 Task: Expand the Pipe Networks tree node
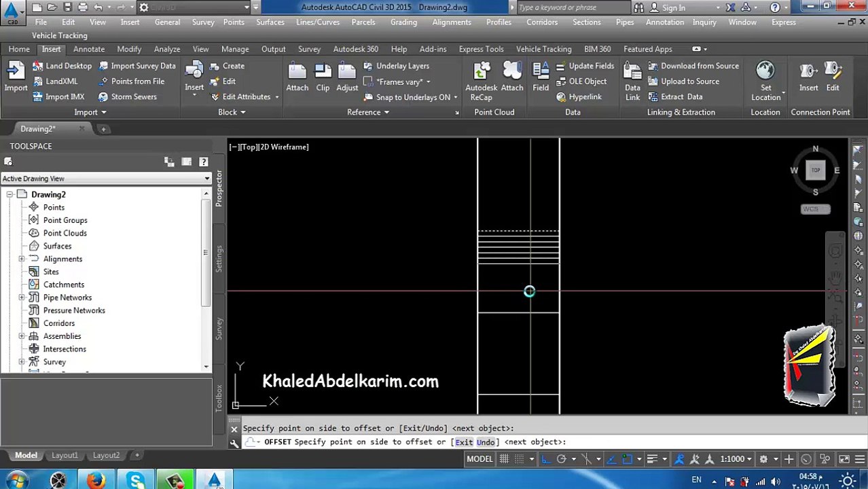[x=22, y=297]
